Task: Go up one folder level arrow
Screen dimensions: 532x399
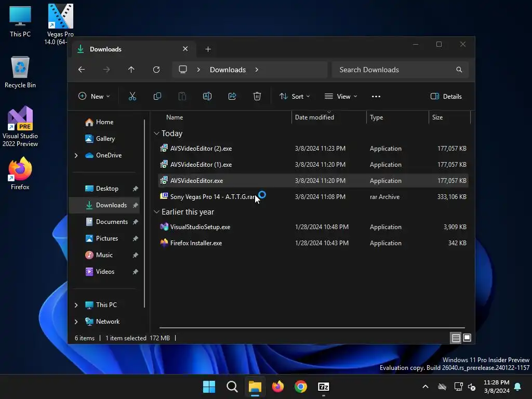Action: [x=131, y=70]
